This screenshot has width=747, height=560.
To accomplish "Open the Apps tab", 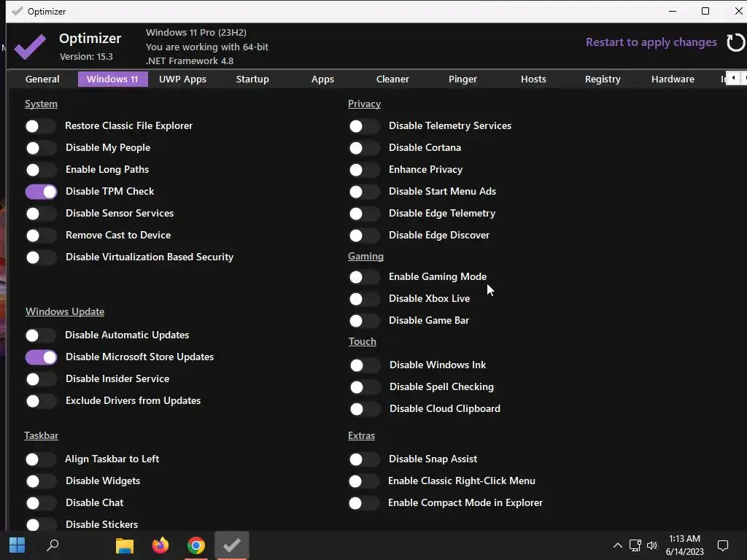I will [322, 79].
